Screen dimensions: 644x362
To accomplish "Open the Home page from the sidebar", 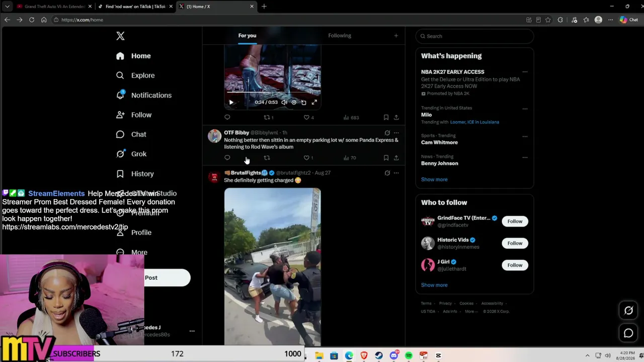I will (133, 56).
